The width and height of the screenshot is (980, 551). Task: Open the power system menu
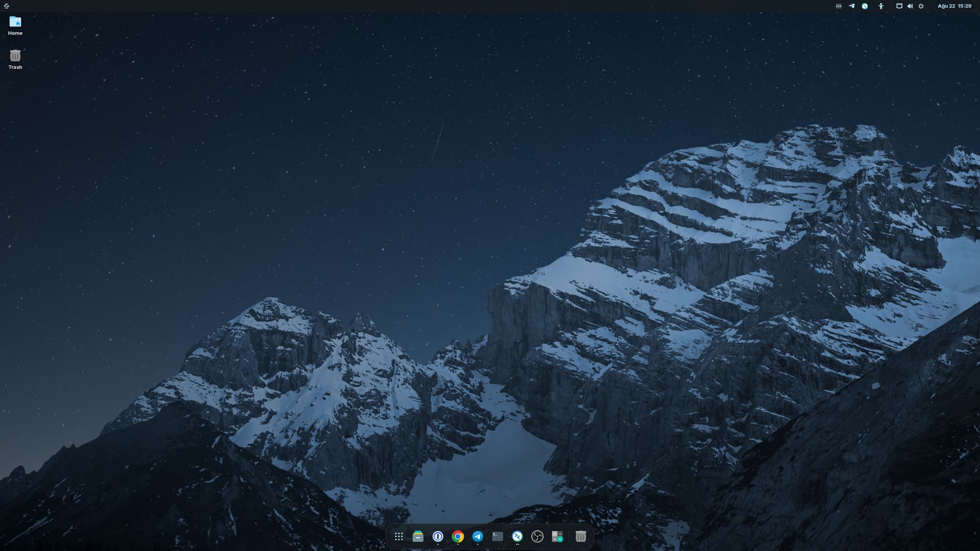click(x=921, y=6)
